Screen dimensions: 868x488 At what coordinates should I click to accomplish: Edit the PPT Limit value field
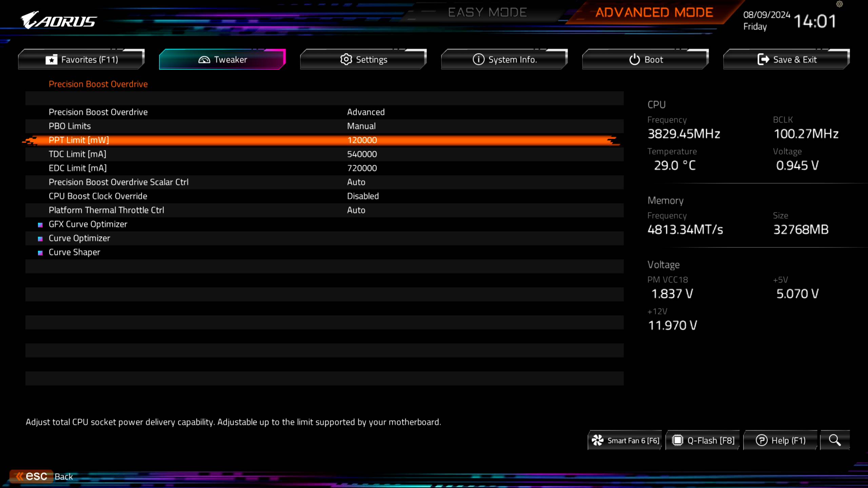click(362, 140)
